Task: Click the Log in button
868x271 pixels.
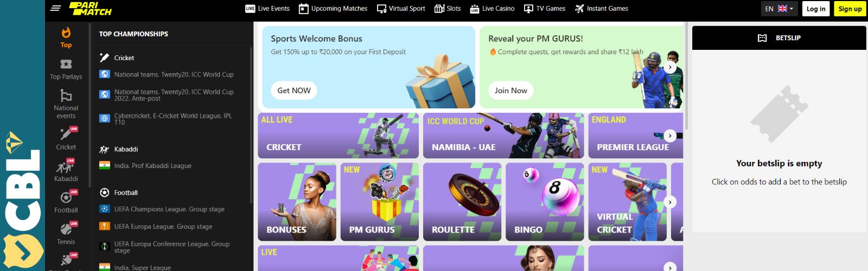Action: pyautogui.click(x=815, y=9)
